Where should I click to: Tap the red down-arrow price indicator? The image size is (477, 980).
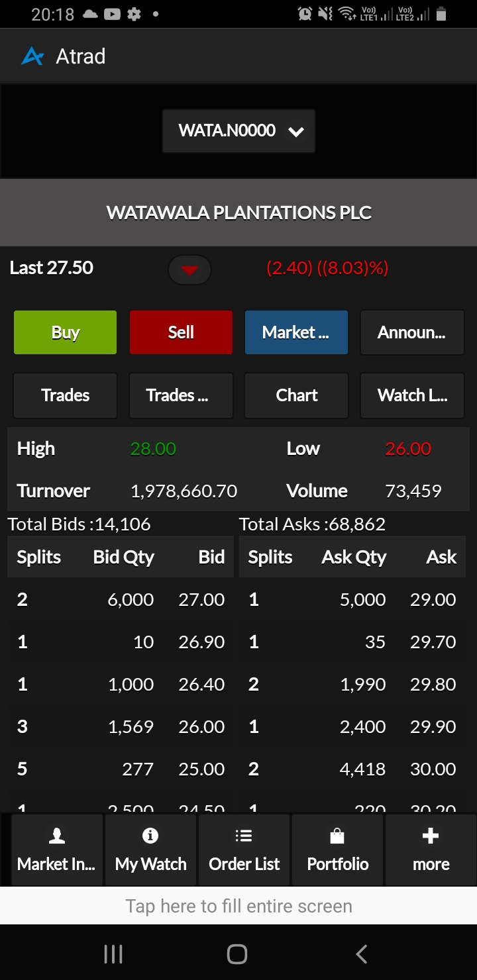[190, 269]
